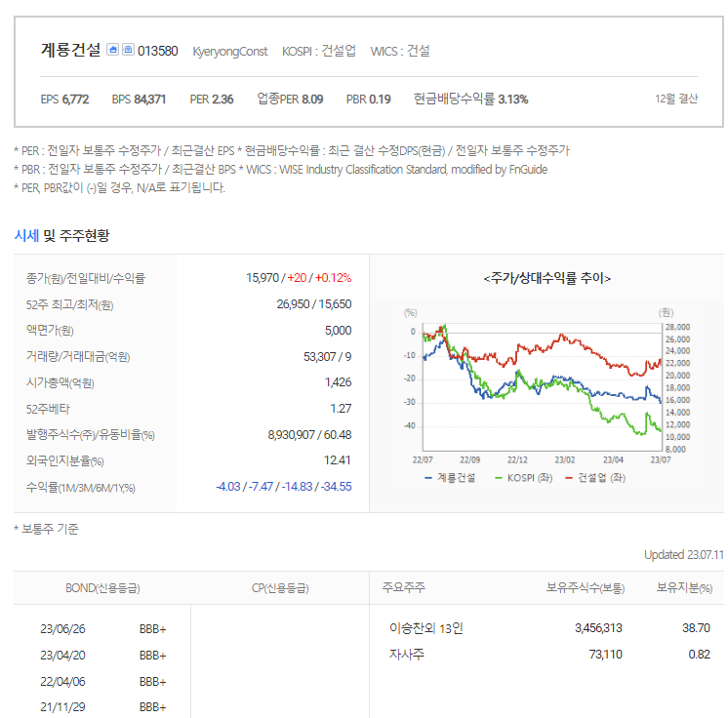
Task: Click returns -4.03 / -7.47 / -14.83 / -34.55
Action: tap(284, 487)
